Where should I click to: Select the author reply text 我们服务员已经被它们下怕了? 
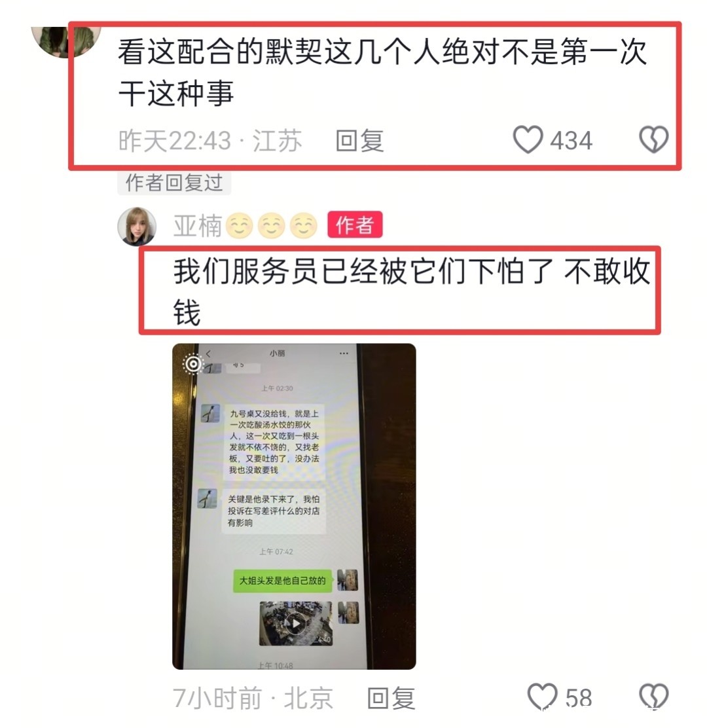click(x=363, y=271)
